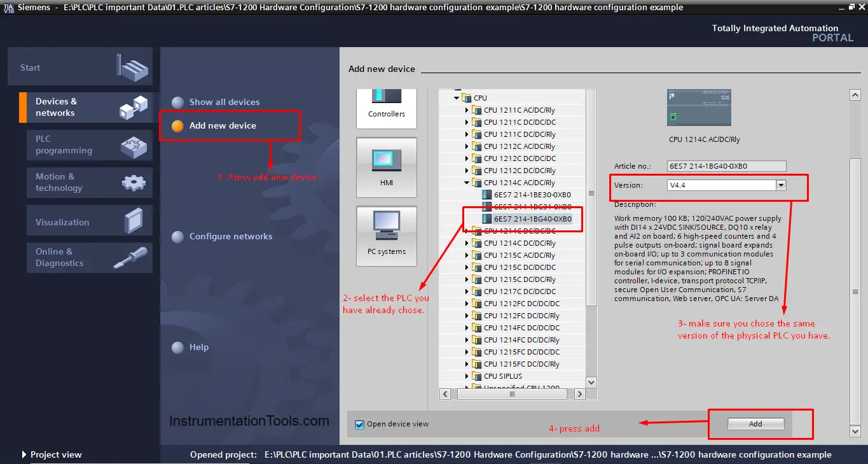Screen dimensions: 868x464
Task: Click device tree horizontal scroll right arrow
Action: point(579,394)
